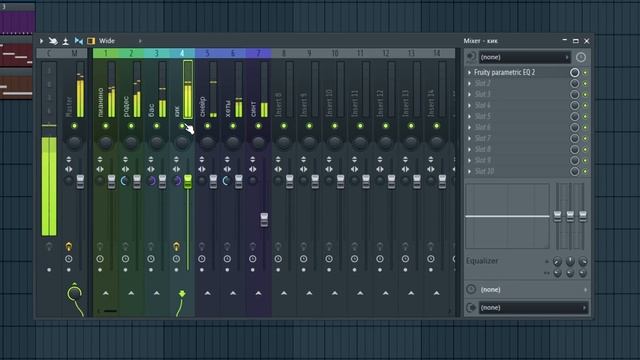Click the send arrow below track 3

pos(157,293)
